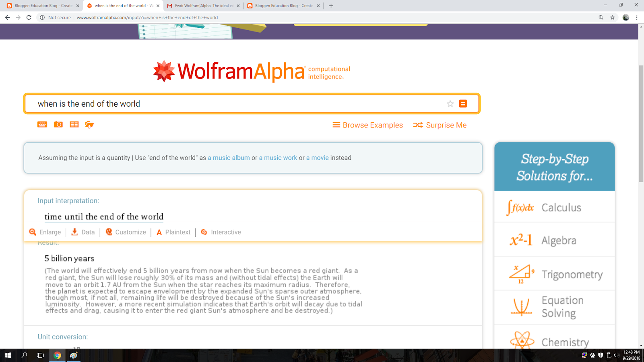Viewport: 644px width, 362px height.
Task: Open the taskbar clock showing 12:48 PM
Action: (x=631, y=355)
